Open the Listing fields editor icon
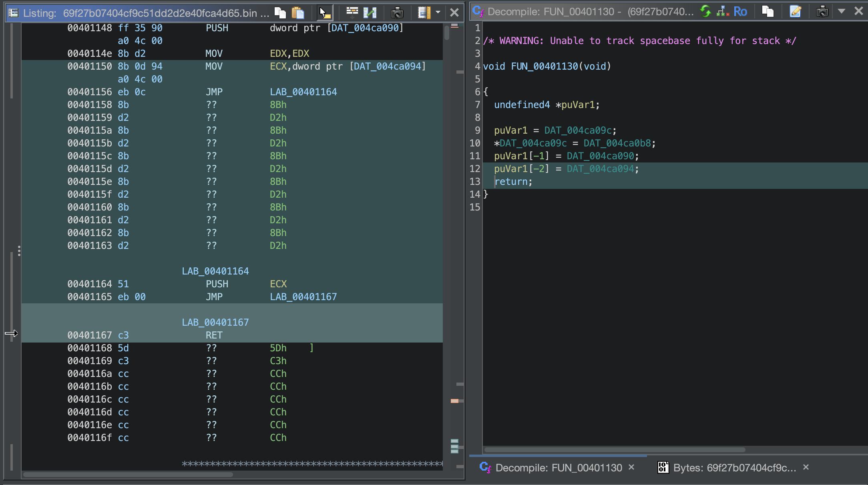Viewport: 868px width, 485px height. point(352,13)
